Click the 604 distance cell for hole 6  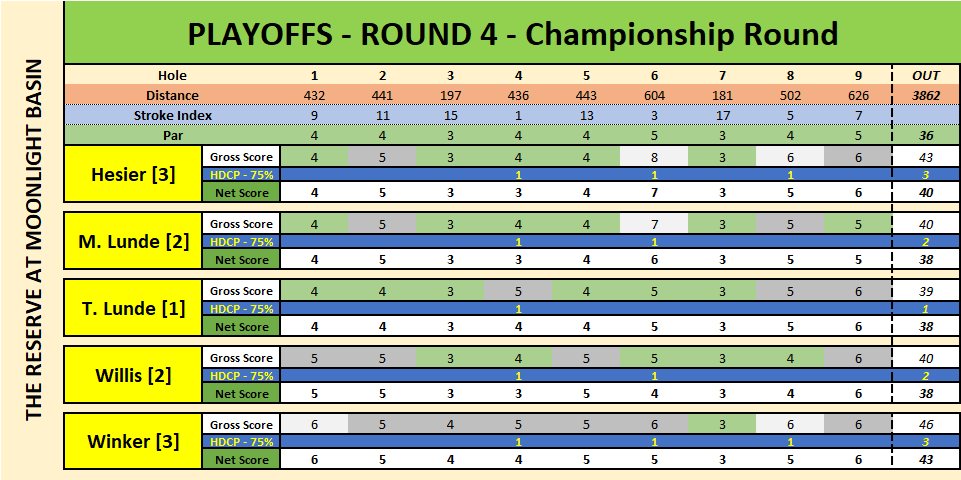coord(654,95)
